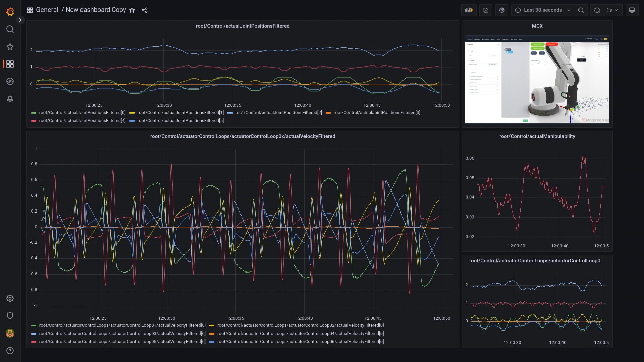Search dashboards with the magnifier
Viewport: 644px width, 362px height.
10,29
